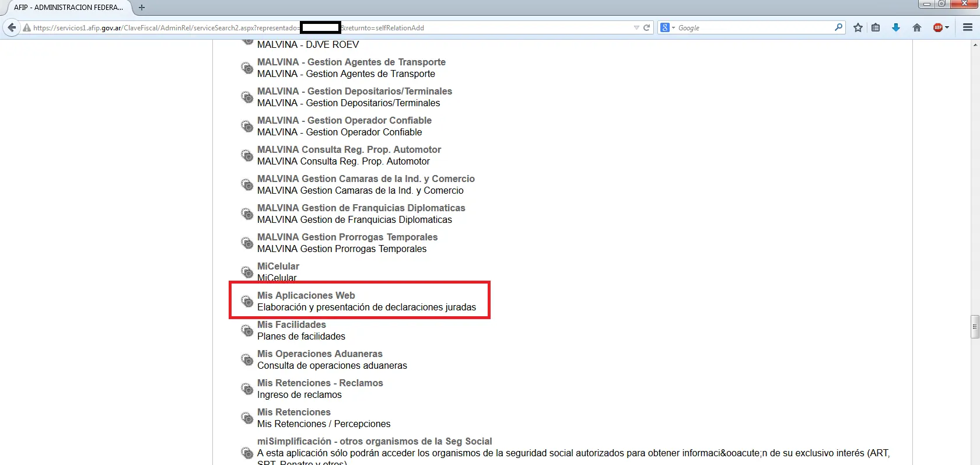Open the Adblock Plus dropdown arrow
The width and height of the screenshot is (980, 465).
tap(947, 27)
